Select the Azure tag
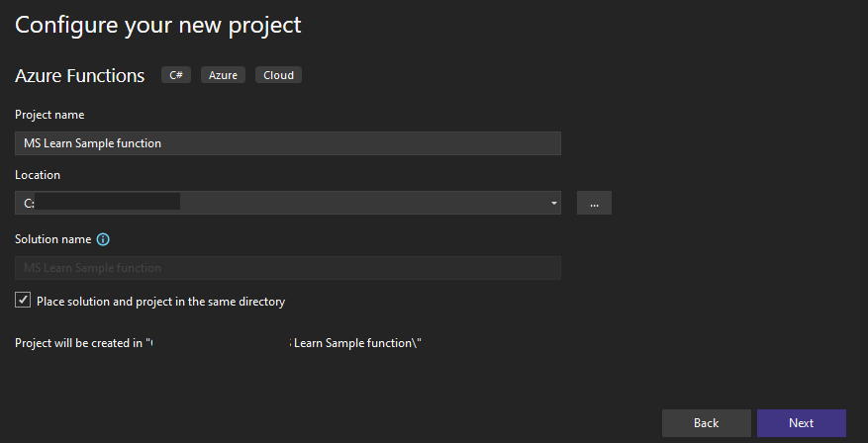The image size is (868, 443). click(223, 75)
